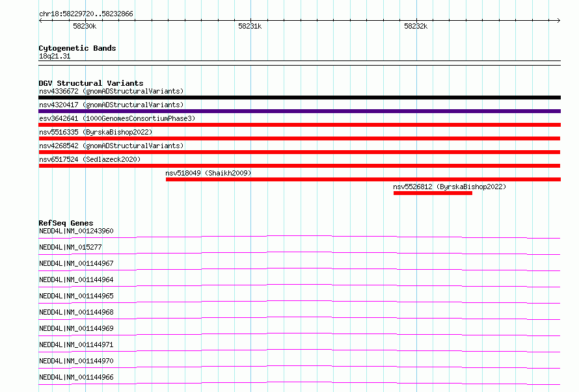The width and height of the screenshot is (579, 392).
Task: Click the red bar under esv3642641
Action: tap(299, 125)
